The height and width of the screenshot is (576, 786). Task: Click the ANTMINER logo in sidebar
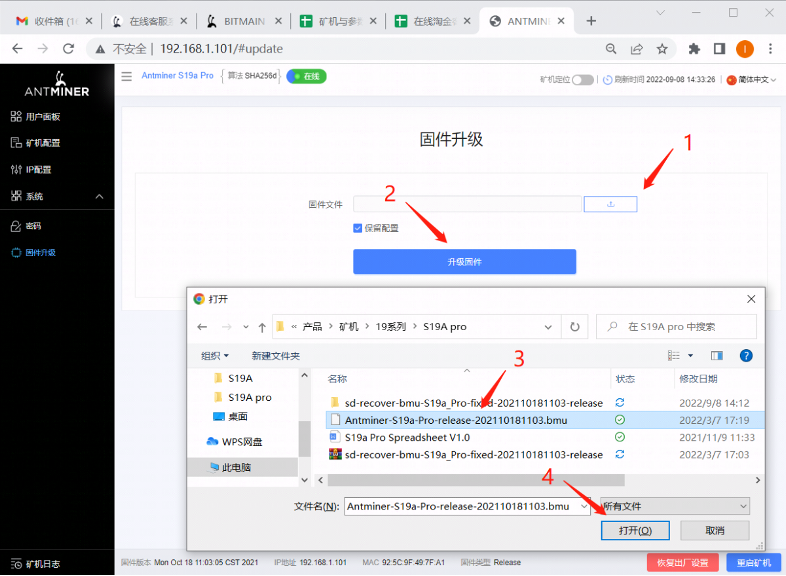57,84
